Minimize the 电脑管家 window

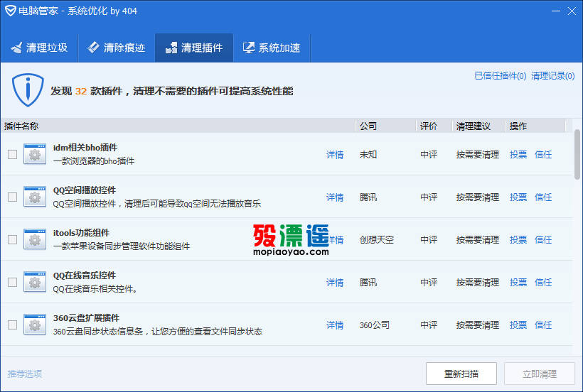[x=556, y=11]
